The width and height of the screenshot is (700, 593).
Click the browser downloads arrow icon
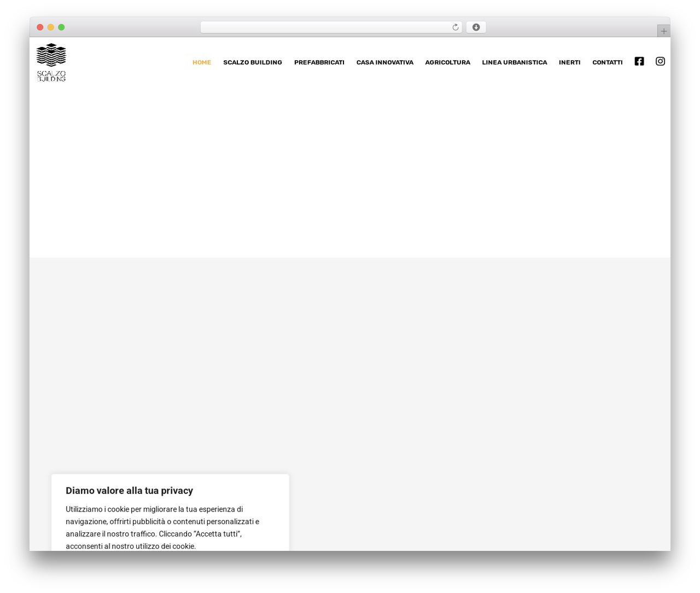(476, 27)
